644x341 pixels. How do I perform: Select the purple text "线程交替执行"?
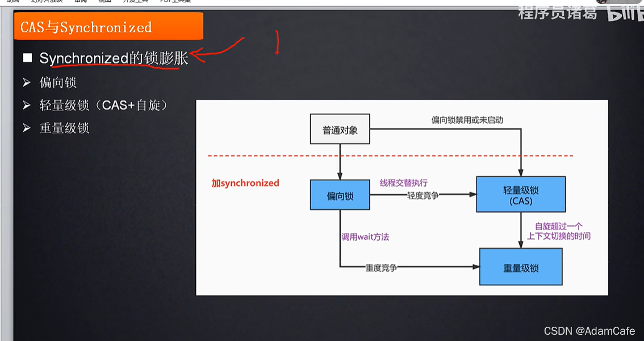[x=403, y=183]
